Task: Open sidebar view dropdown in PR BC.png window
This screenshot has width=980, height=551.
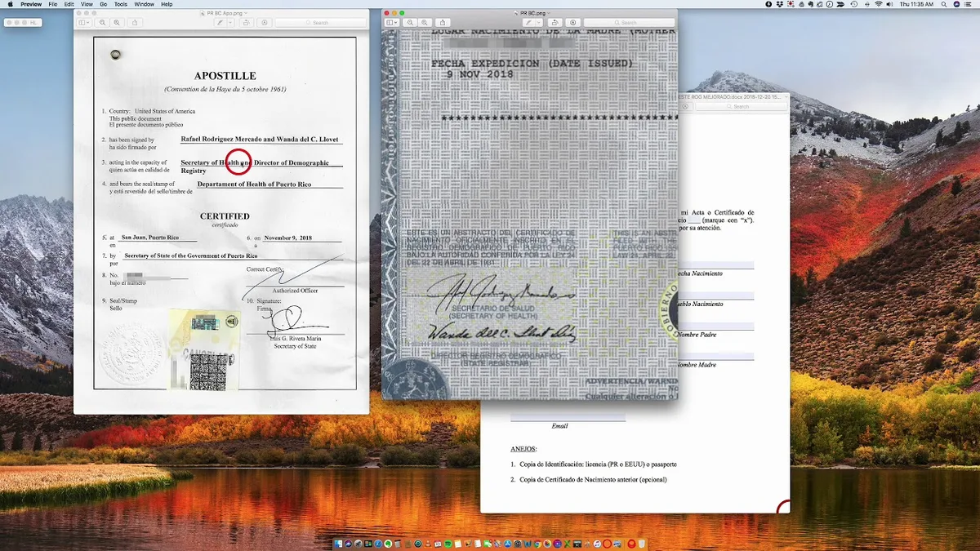Action: pyautogui.click(x=393, y=22)
